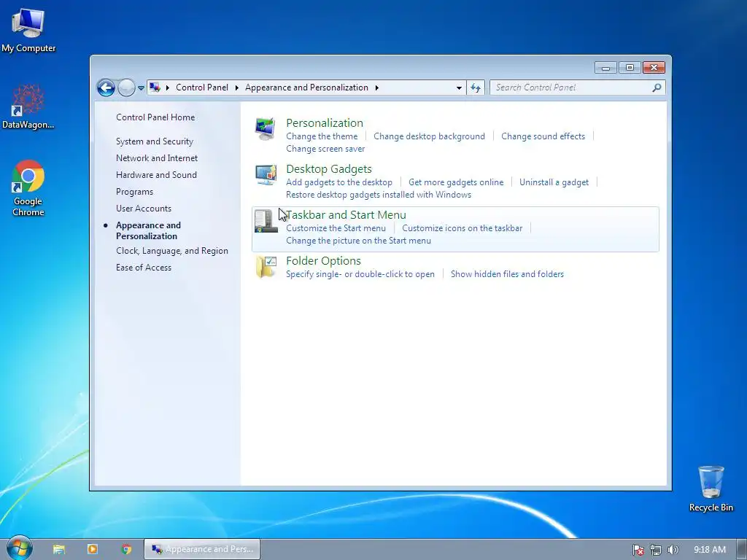This screenshot has width=747, height=560.
Task: Open the Recycle Bin on desktop
Action: (711, 489)
